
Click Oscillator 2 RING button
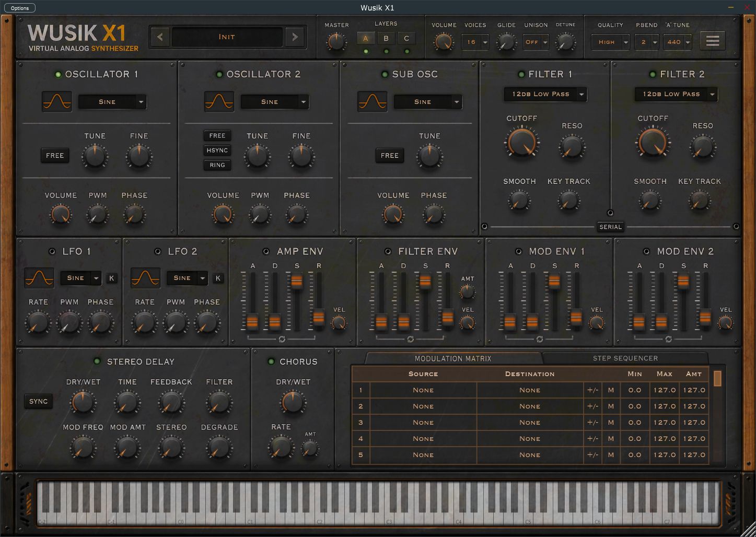pos(217,165)
